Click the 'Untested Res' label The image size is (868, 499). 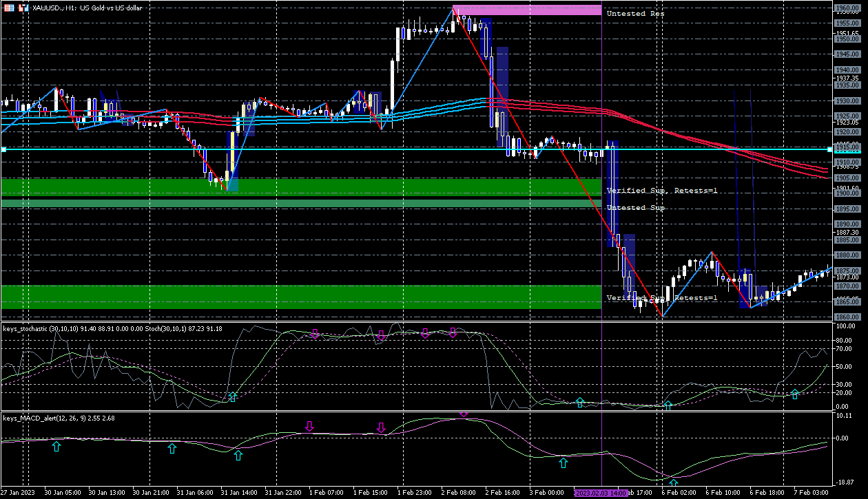tap(635, 13)
